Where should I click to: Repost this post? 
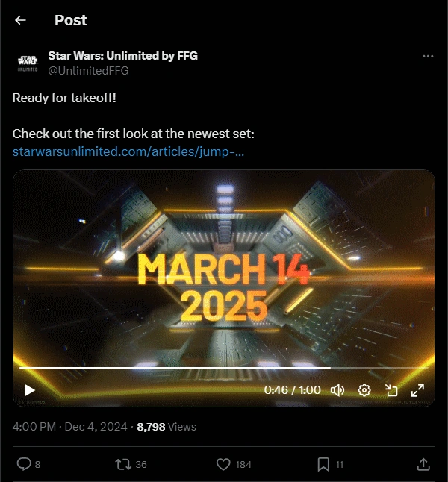(x=122, y=464)
